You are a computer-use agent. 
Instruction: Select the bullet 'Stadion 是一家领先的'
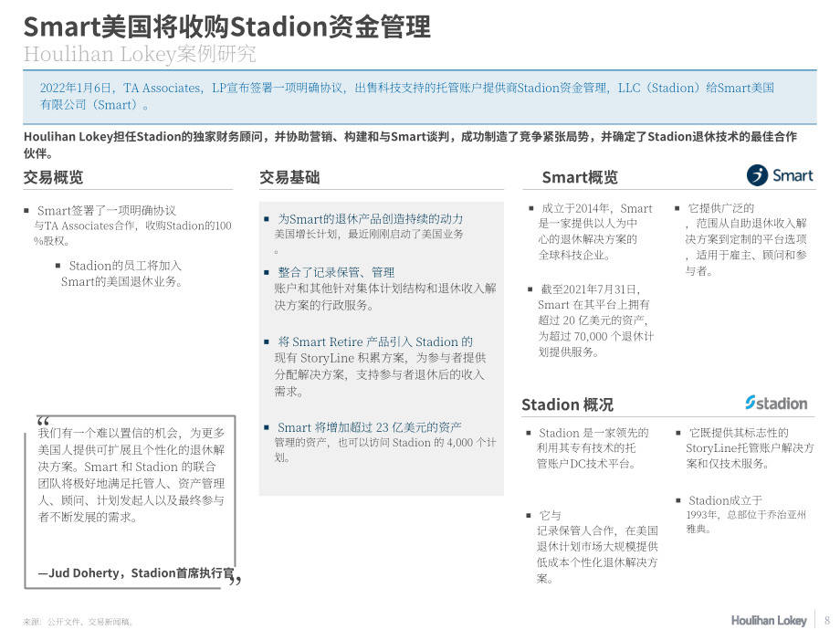(x=593, y=432)
